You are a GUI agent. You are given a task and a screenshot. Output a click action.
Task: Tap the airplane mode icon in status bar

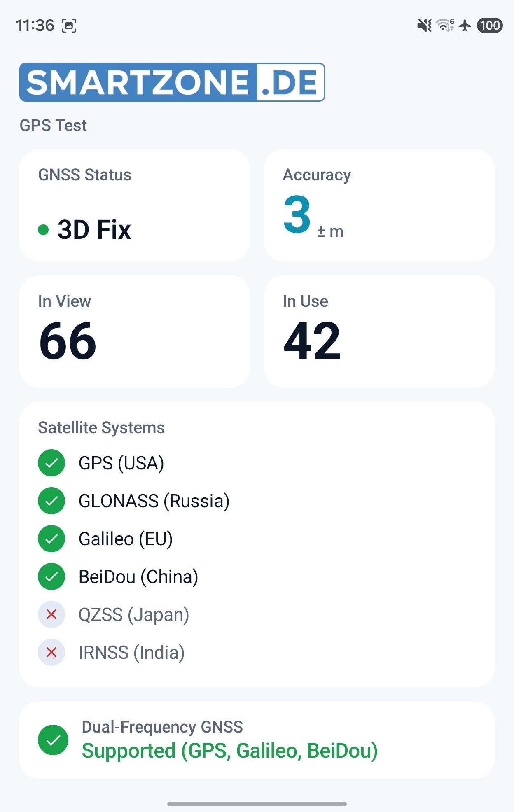465,26
